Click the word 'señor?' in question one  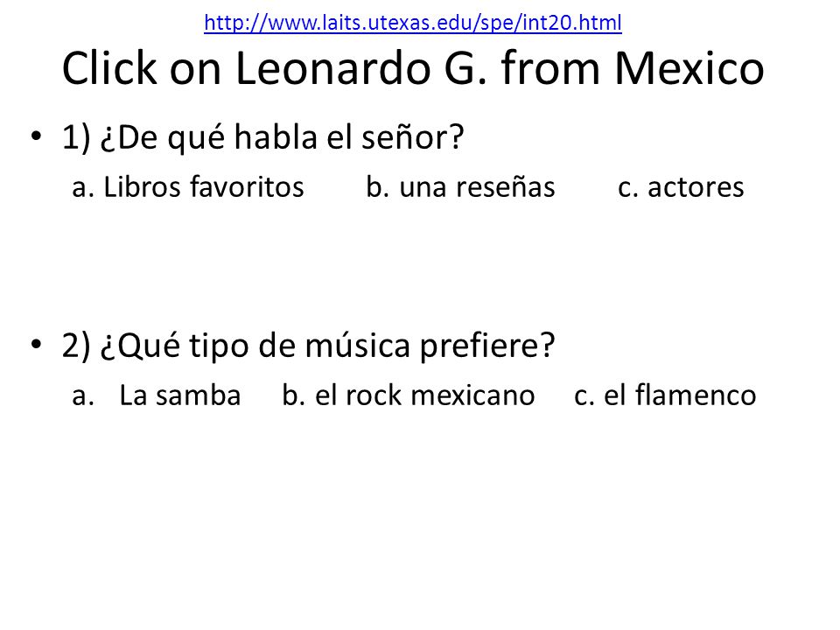(412, 137)
